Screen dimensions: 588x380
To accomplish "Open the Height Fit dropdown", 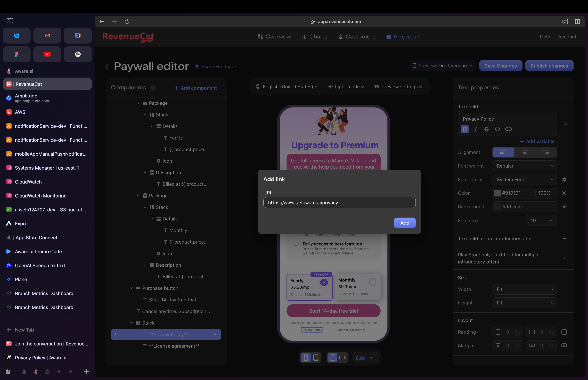I will pyautogui.click(x=525, y=302).
